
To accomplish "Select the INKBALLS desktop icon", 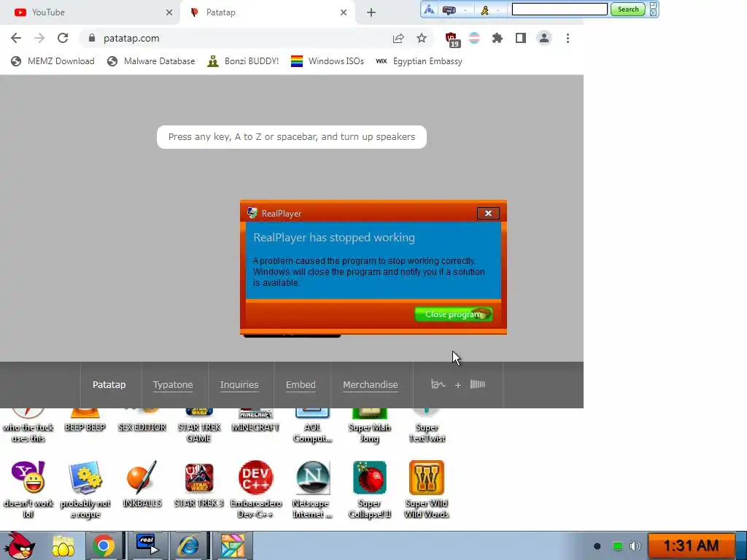I will pos(142,484).
